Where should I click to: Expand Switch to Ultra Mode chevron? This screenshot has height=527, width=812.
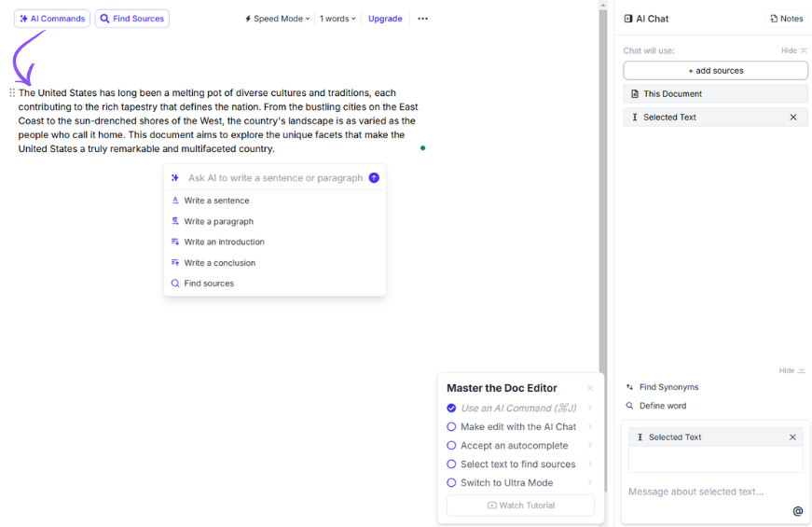(x=590, y=483)
